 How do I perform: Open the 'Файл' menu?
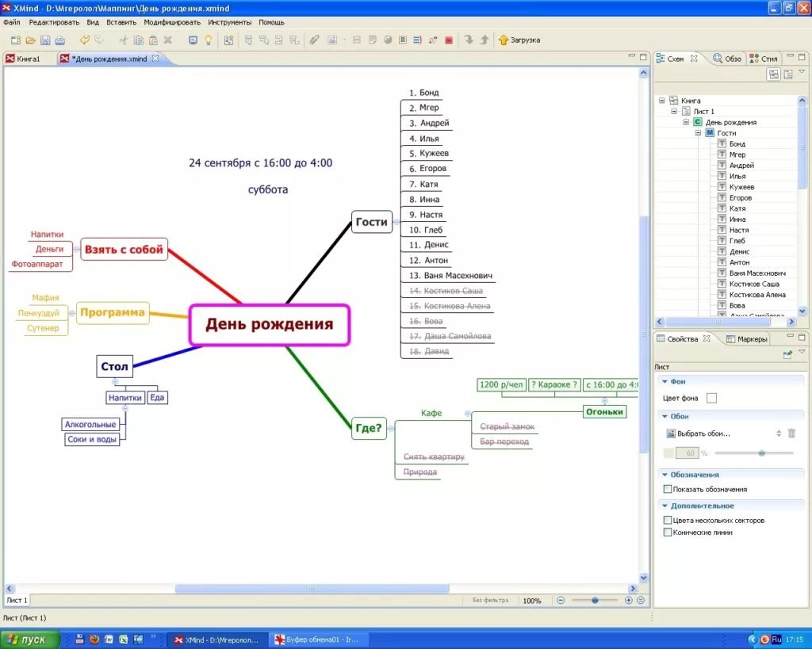11,22
